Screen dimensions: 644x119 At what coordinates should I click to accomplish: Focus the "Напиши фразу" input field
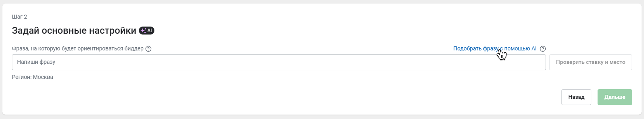coord(279,62)
